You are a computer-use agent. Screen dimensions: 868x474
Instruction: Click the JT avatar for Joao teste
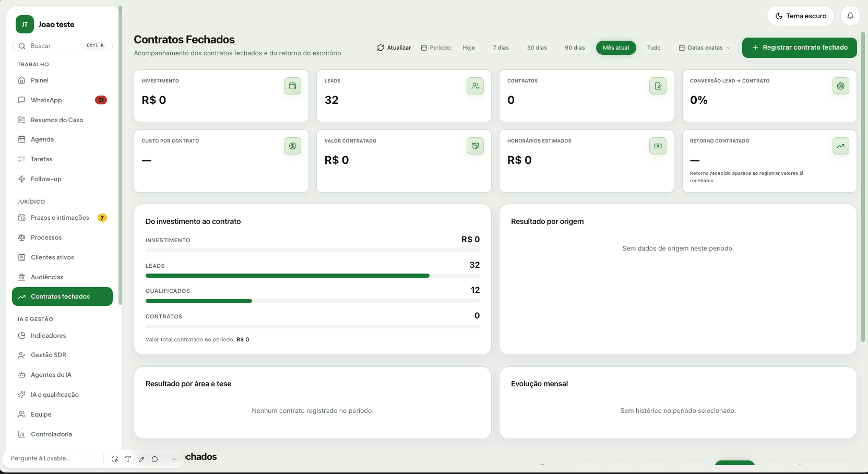25,25
